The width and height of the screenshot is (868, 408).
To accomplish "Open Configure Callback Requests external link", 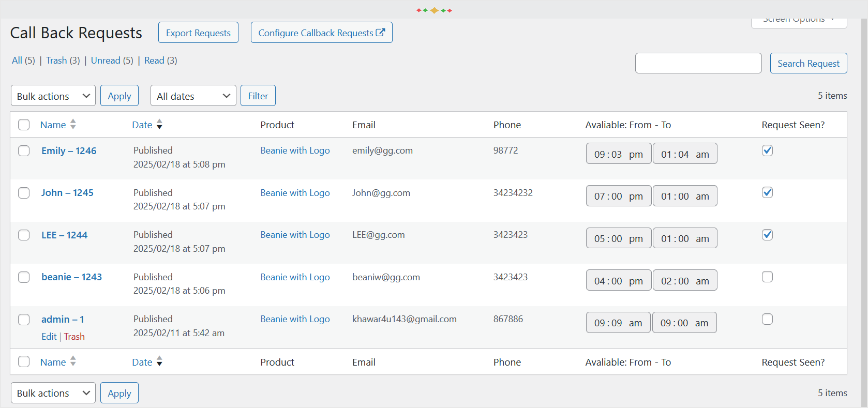I will (x=321, y=33).
